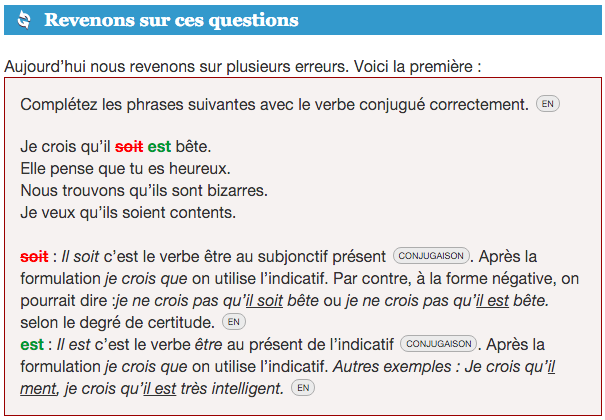This screenshot has width=605, height=420.
Task: Click red struck 'soit' label starting the explanation
Action: coord(34,257)
